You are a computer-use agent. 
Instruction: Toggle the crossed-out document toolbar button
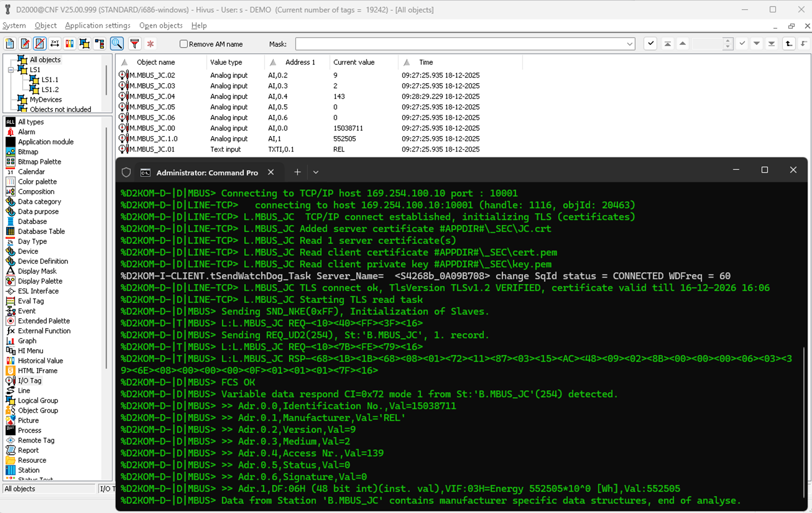point(40,43)
